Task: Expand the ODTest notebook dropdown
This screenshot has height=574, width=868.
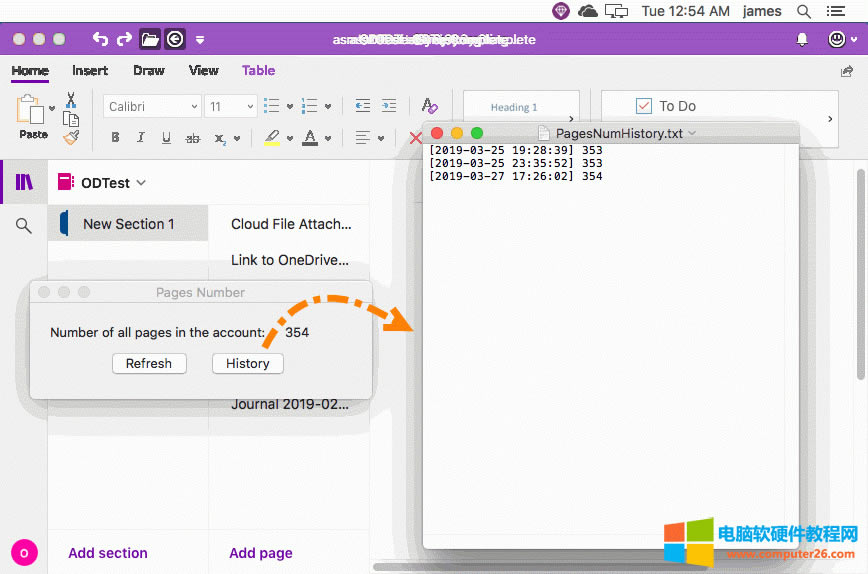Action: tap(141, 182)
